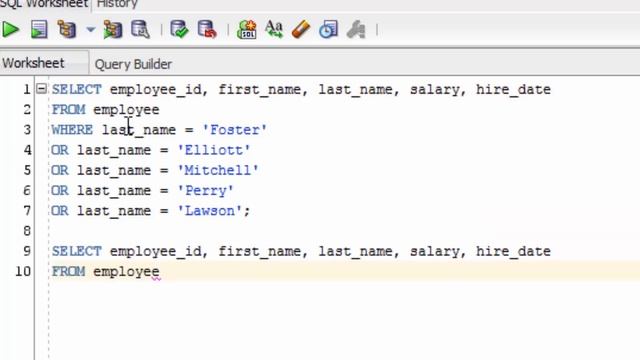The height and width of the screenshot is (360, 640).
Task: Rollback changes with the red database icon
Action: pyautogui.click(x=207, y=30)
